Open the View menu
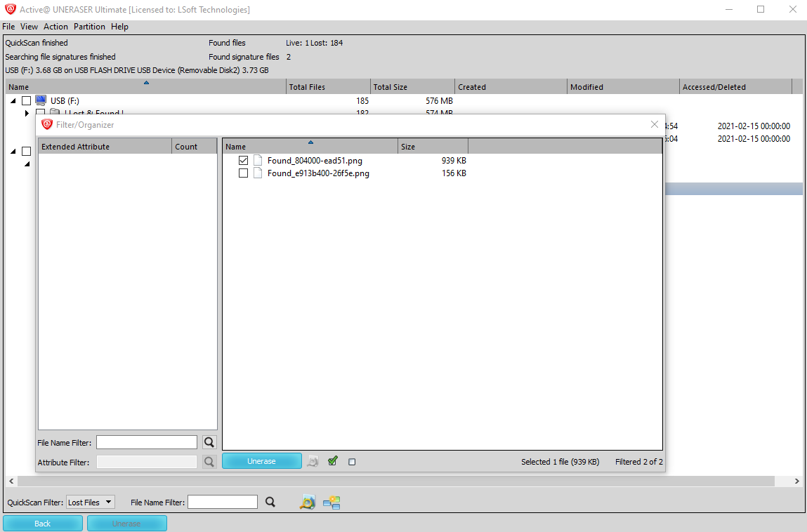This screenshot has width=807, height=532. click(29, 27)
